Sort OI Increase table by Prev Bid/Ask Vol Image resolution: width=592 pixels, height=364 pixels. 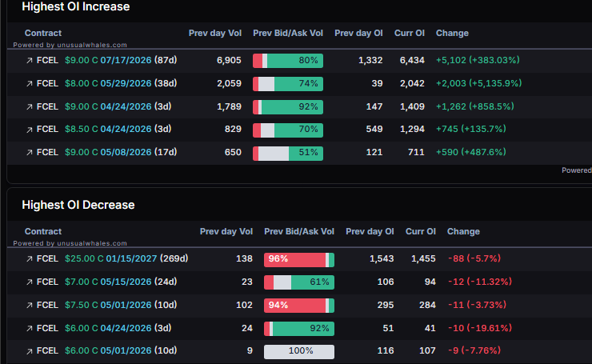[288, 34]
